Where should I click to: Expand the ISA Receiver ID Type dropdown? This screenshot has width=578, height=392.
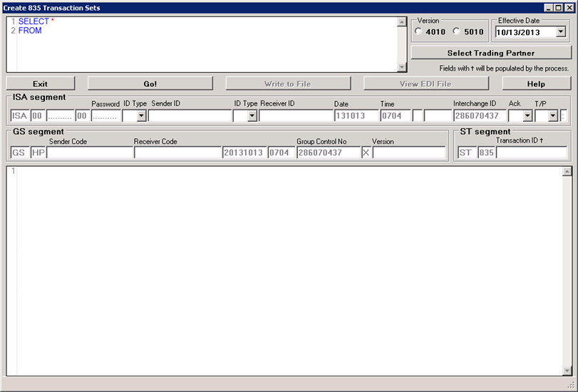[252, 115]
